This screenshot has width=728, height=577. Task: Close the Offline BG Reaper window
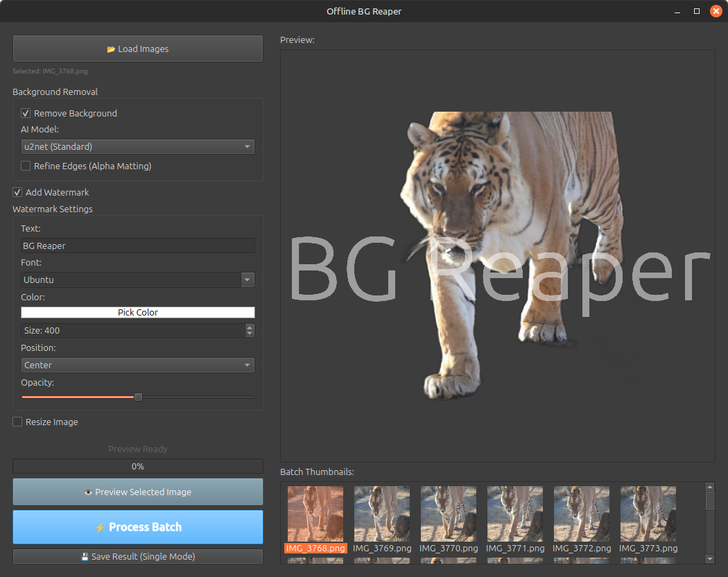[716, 11]
